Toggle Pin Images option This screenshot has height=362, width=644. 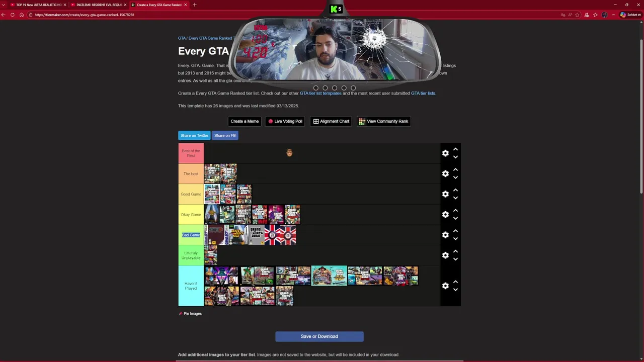[190, 313]
